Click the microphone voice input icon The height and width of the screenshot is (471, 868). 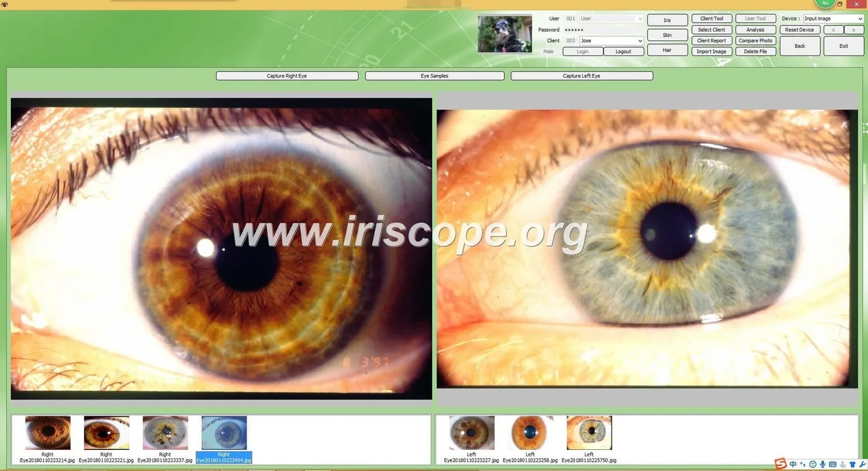click(x=823, y=464)
